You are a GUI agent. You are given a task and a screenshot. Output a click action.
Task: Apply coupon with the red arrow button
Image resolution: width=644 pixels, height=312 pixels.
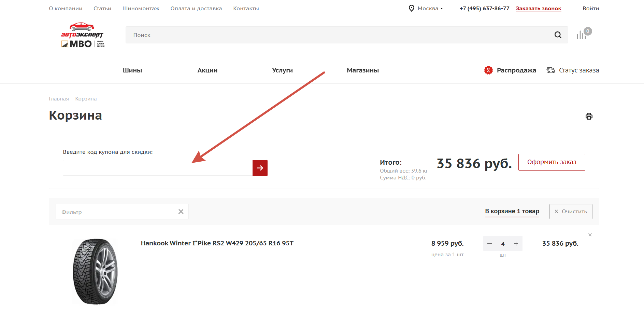coord(260,168)
